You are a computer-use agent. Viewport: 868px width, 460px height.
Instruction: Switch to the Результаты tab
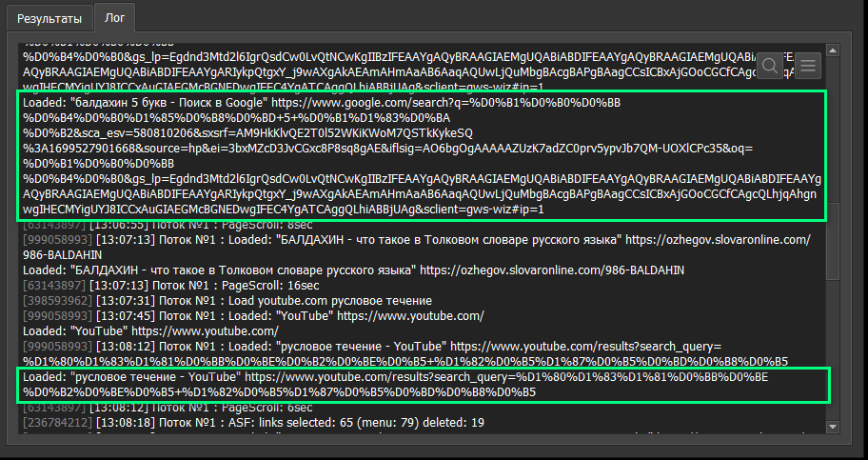coord(48,17)
